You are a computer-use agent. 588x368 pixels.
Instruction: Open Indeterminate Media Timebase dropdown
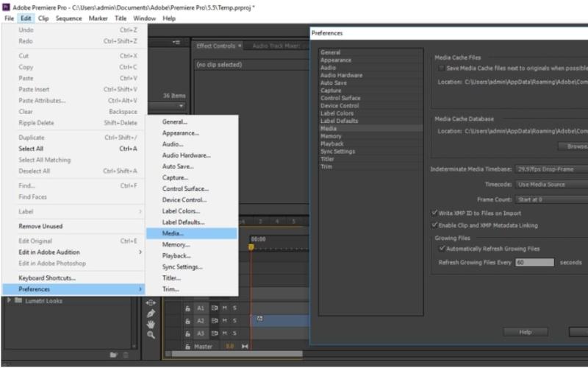pos(552,169)
